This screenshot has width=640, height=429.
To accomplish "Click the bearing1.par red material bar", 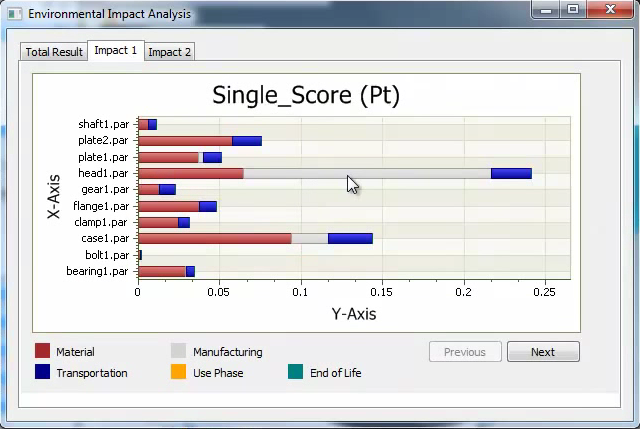I will tap(161, 271).
